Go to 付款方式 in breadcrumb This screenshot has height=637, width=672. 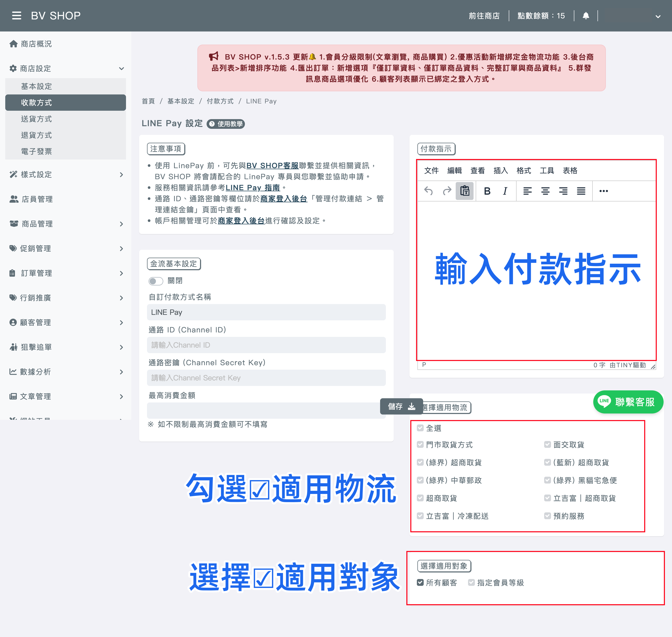(220, 101)
